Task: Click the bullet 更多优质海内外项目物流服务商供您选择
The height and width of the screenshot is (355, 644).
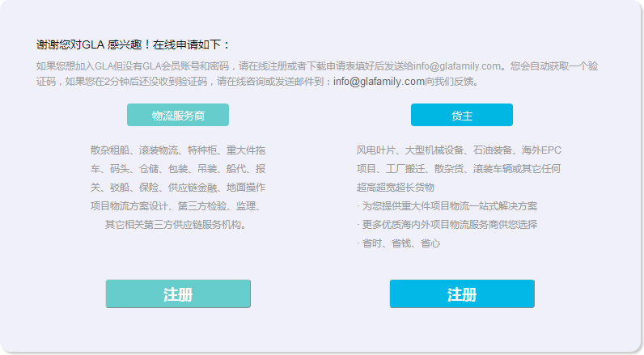Action: tap(447, 225)
